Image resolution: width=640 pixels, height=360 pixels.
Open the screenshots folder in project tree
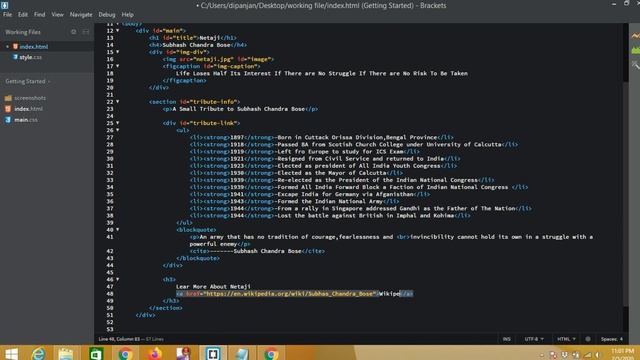coord(30,98)
